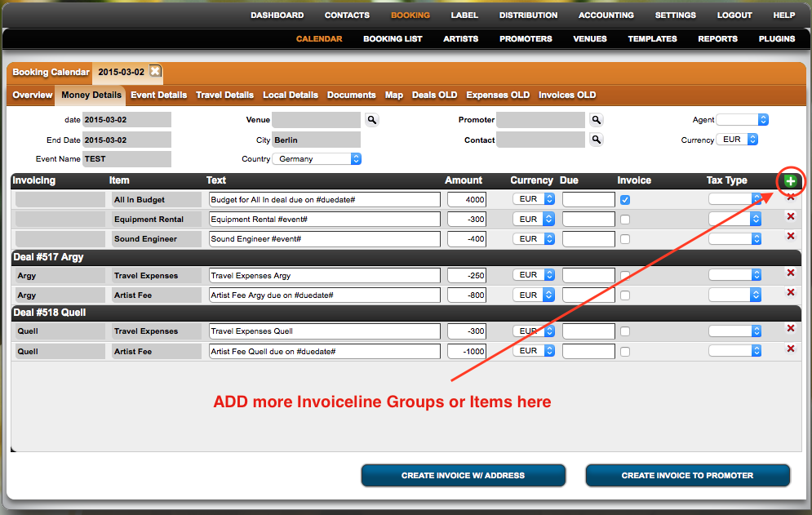Delete the Artist Fee Quell row
Image resolution: width=812 pixels, height=515 pixels.
(x=790, y=349)
